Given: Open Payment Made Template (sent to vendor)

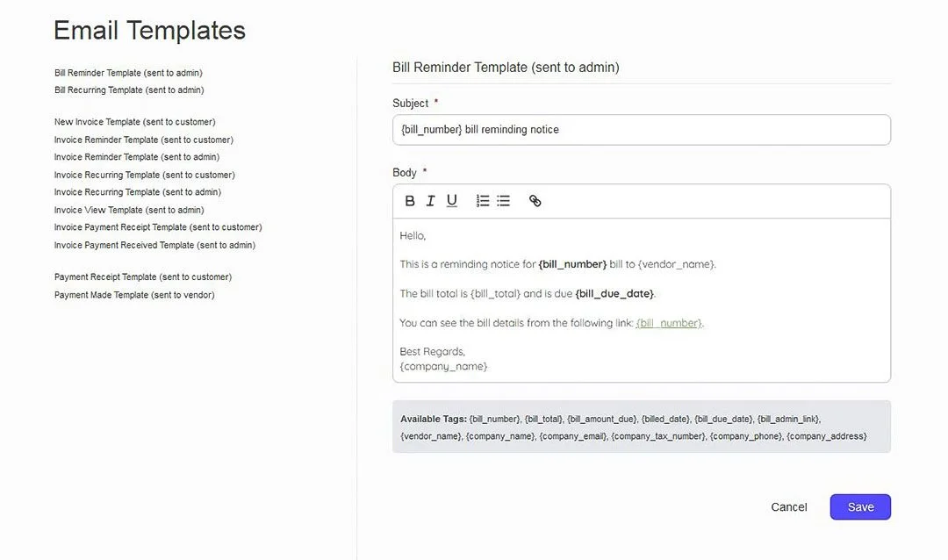Looking at the screenshot, I should pos(134,295).
